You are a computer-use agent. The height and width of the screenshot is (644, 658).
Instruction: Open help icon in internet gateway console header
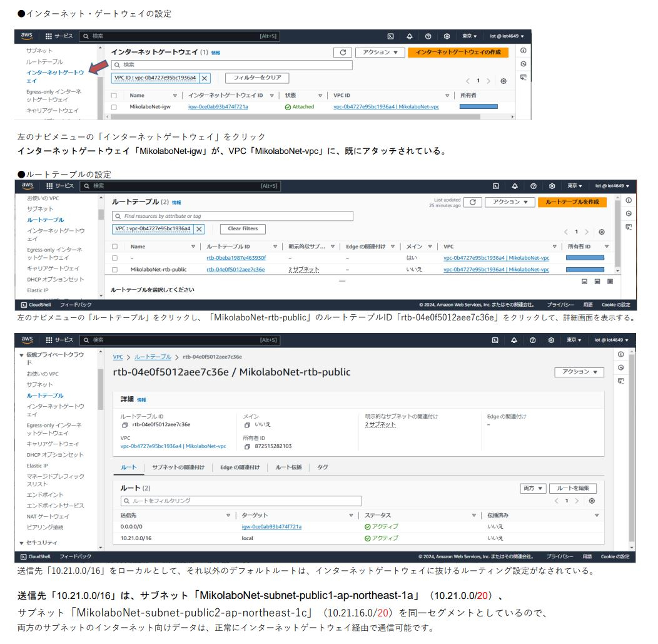428,36
